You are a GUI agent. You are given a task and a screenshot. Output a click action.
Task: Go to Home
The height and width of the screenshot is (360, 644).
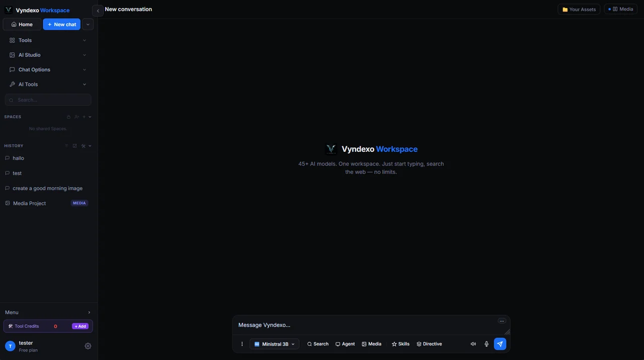click(x=22, y=24)
